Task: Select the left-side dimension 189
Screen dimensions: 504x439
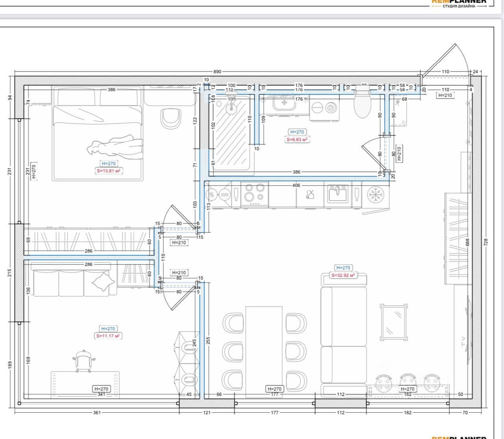Action: [10, 365]
